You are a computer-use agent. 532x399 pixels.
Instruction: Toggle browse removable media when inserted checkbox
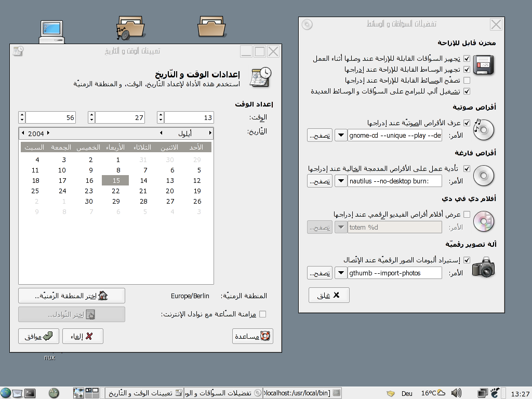tap(467, 80)
